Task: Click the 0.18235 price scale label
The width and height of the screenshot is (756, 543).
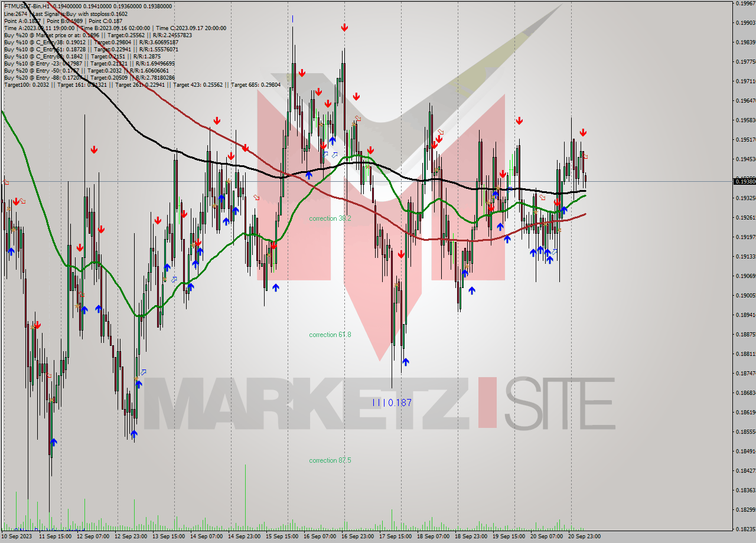Action: pos(745,529)
